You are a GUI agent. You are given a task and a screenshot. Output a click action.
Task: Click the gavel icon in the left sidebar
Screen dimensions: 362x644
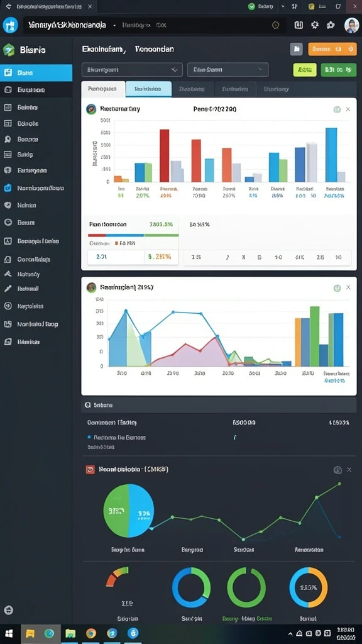(x=8, y=274)
